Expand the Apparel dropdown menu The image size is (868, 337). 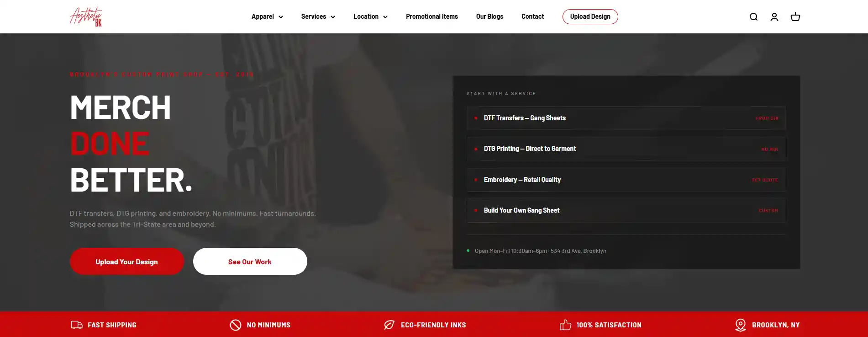coord(267,16)
